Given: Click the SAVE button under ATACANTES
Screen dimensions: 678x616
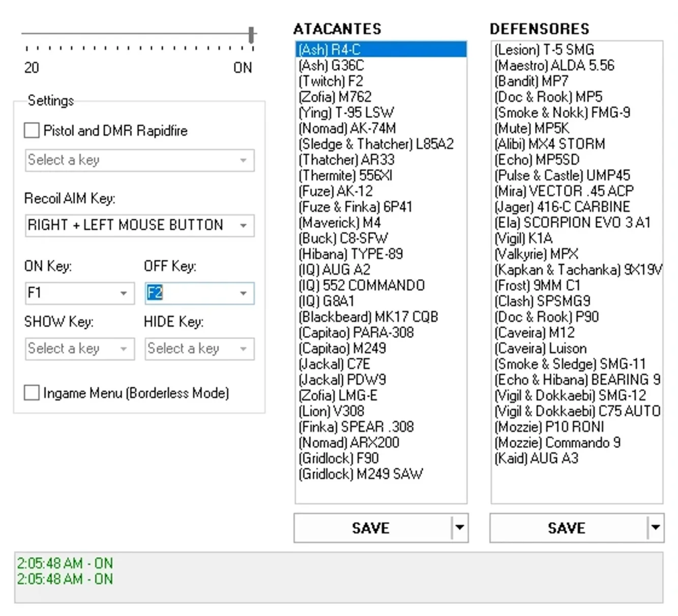Looking at the screenshot, I should point(372,528).
